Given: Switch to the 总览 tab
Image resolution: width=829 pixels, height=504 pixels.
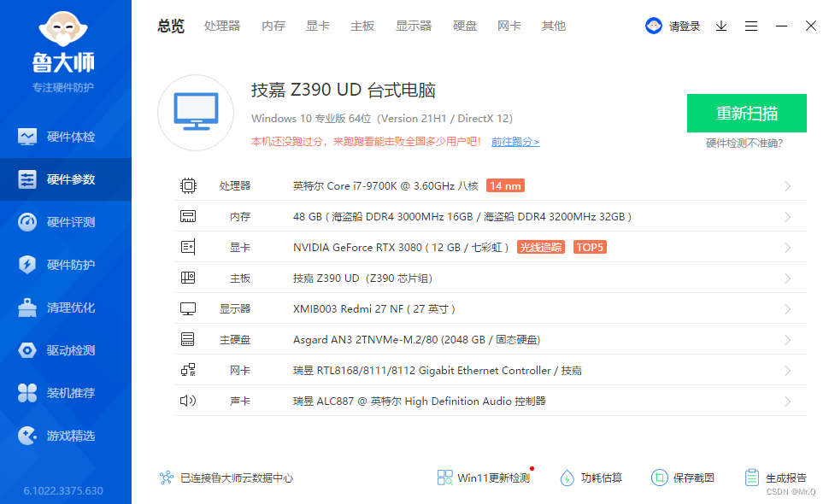Looking at the screenshot, I should 171,26.
